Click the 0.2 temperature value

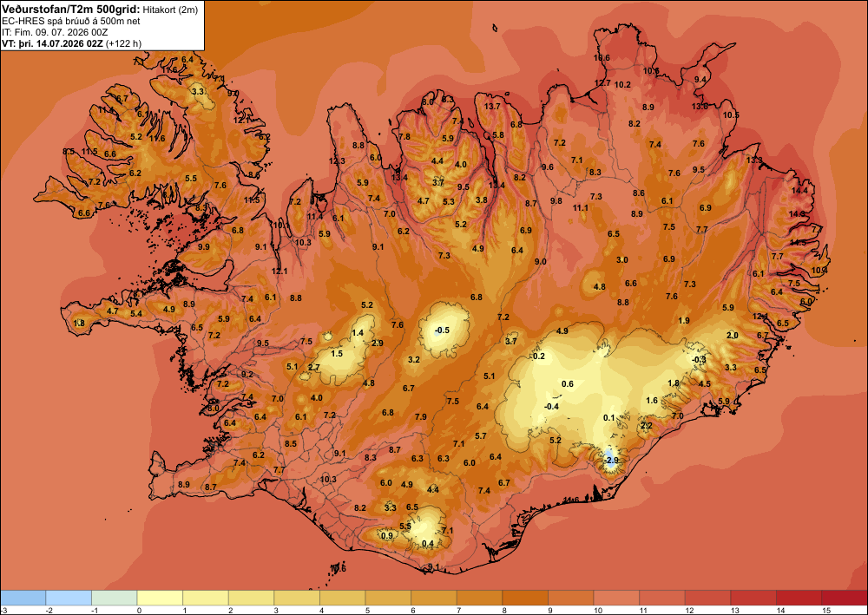click(x=539, y=357)
